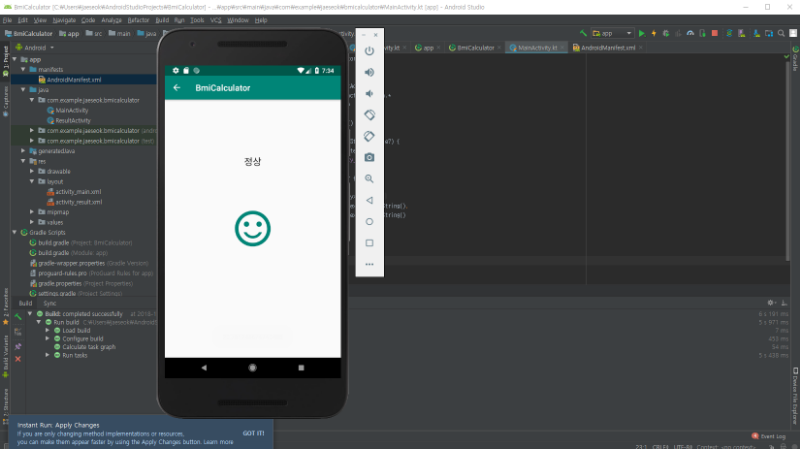Select activity_result.xml in the layout folder

[x=79, y=202]
